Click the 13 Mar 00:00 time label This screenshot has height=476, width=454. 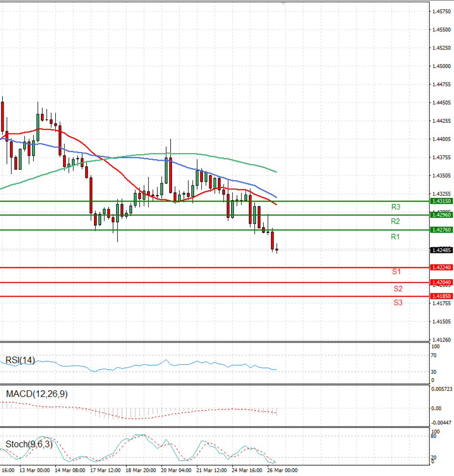[x=35, y=470]
